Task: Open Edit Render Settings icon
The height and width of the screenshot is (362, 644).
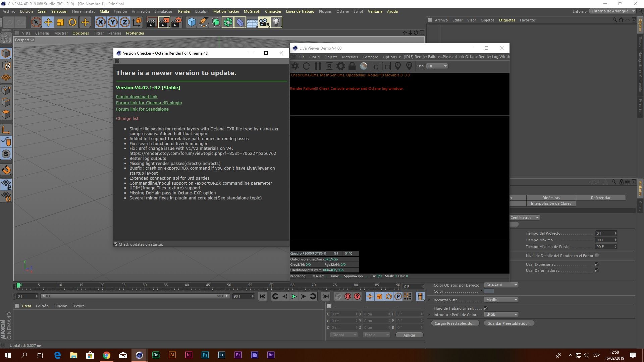Action: (x=176, y=22)
